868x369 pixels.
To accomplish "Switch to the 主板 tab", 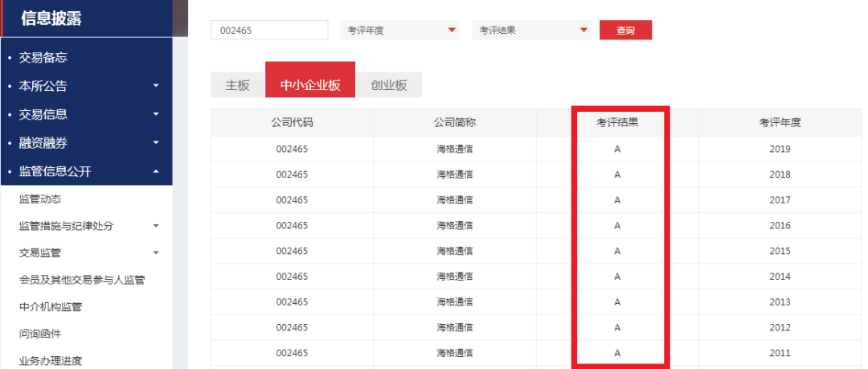I will [238, 85].
